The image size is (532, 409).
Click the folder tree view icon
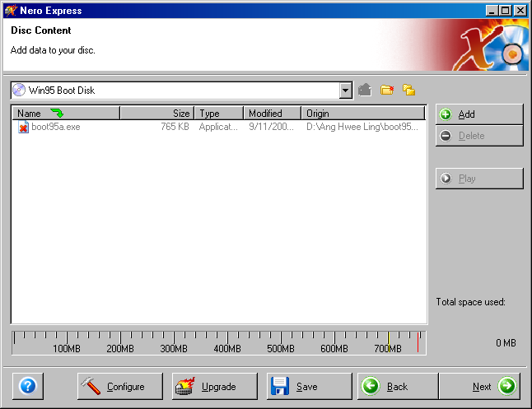coord(408,90)
